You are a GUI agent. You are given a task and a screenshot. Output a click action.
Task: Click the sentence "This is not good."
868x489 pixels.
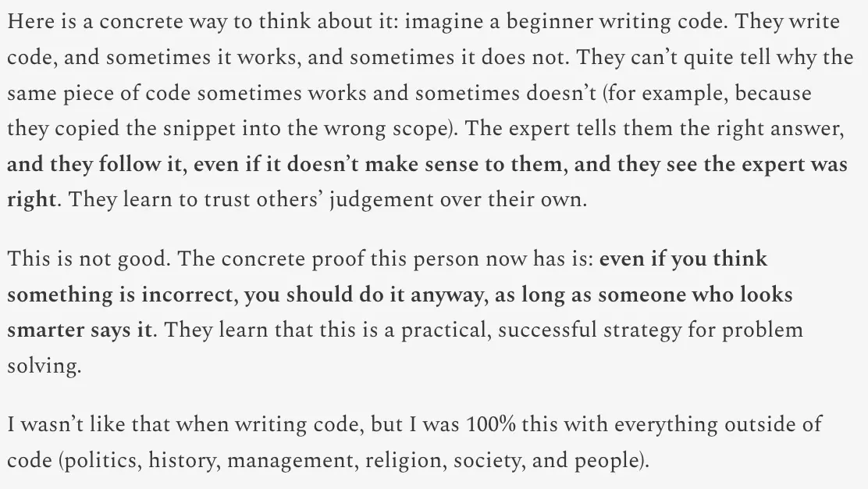point(83,259)
